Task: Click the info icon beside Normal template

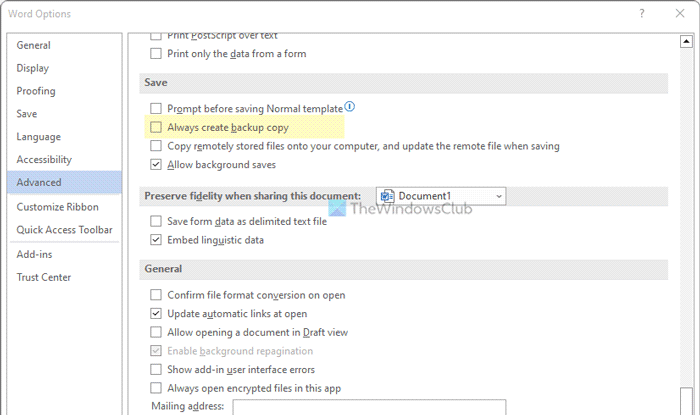Action: tap(350, 107)
